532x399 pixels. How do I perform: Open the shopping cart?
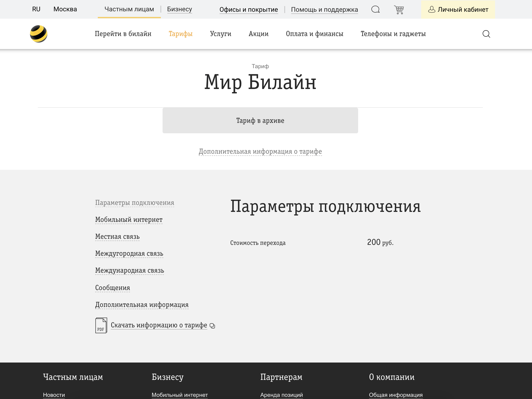pyautogui.click(x=399, y=10)
